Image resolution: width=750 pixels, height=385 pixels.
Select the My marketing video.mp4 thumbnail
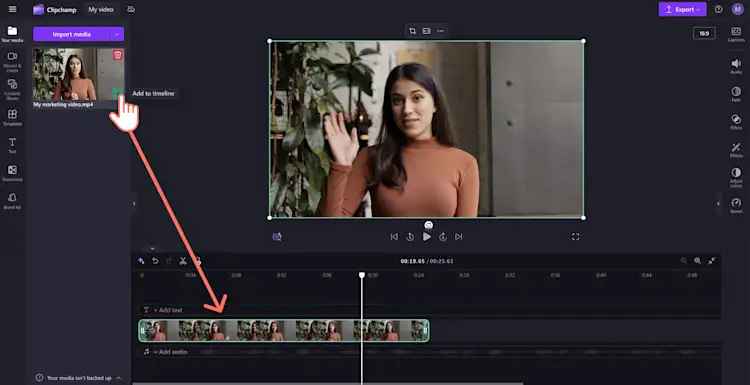coord(78,74)
